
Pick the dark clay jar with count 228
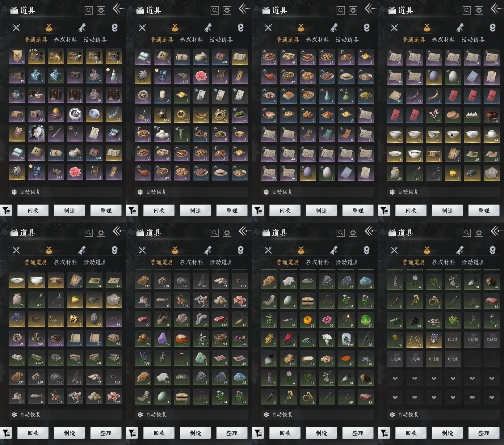(492, 115)
